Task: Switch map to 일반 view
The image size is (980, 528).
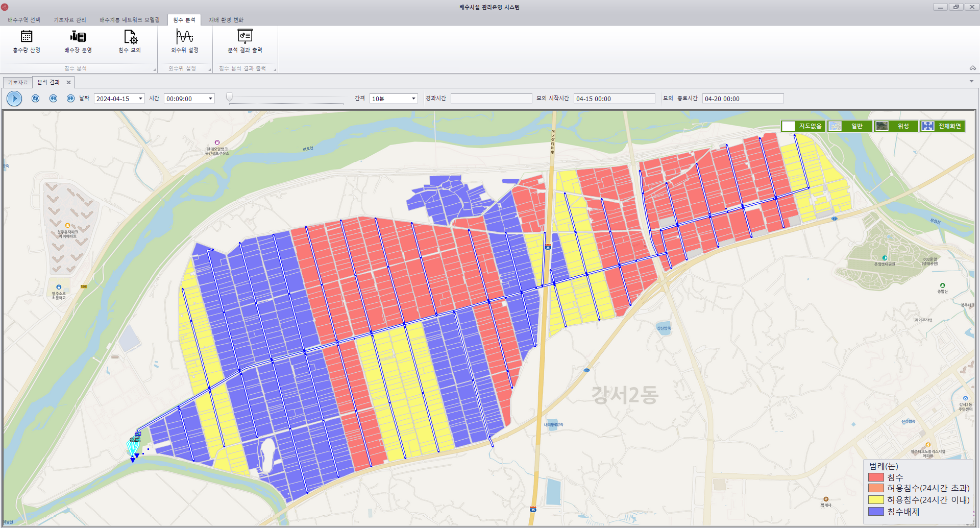Action: [849, 126]
